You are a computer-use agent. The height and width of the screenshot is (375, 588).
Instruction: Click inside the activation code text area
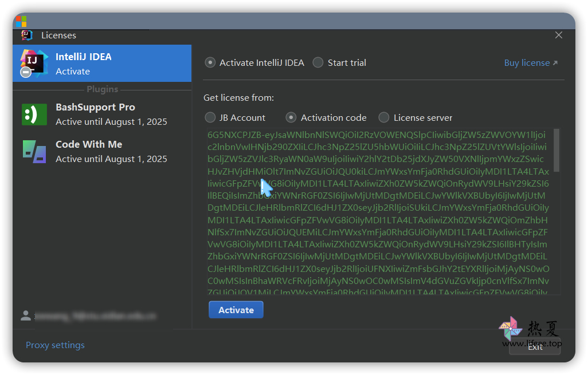[378, 212]
